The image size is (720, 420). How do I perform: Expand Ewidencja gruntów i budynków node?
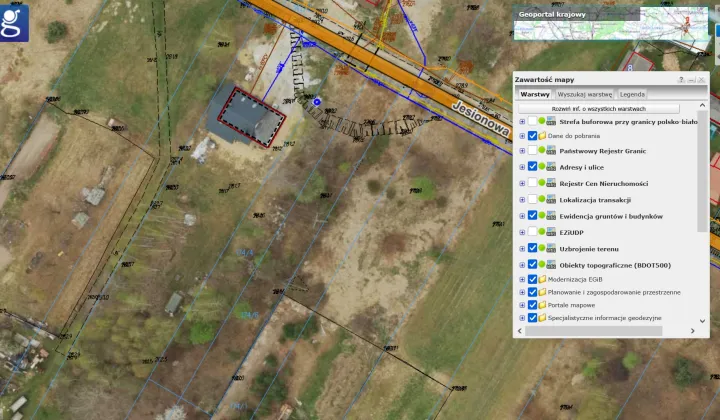tap(522, 216)
